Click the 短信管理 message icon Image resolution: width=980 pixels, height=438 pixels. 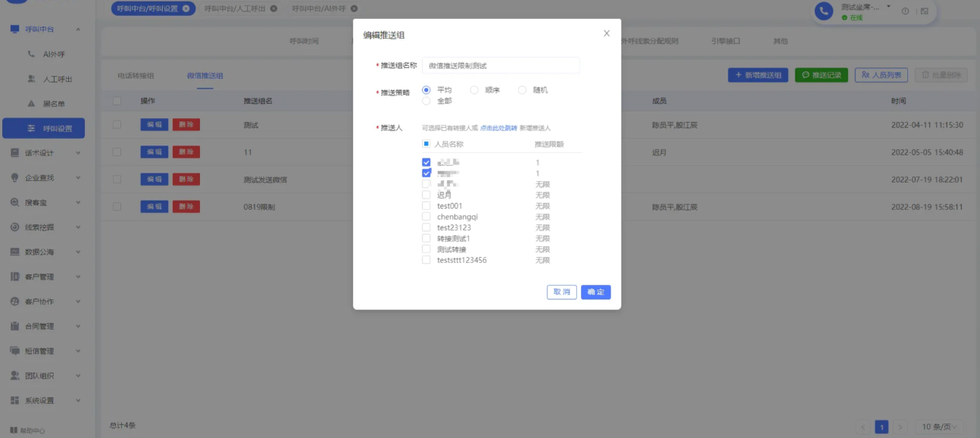pos(14,352)
